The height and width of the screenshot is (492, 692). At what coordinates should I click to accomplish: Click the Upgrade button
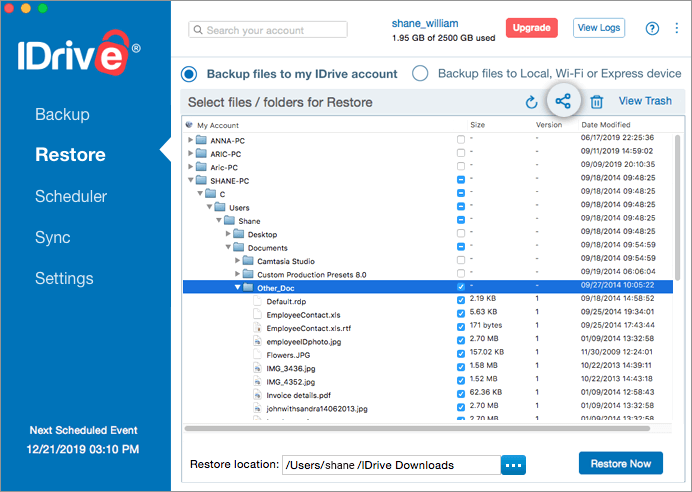tap(532, 28)
